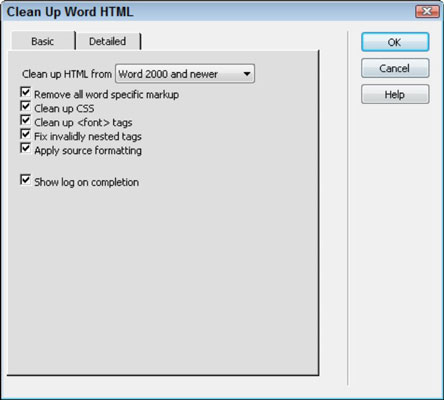444x400 pixels.
Task: Uncheck Show log on completion
Action: coord(25,180)
